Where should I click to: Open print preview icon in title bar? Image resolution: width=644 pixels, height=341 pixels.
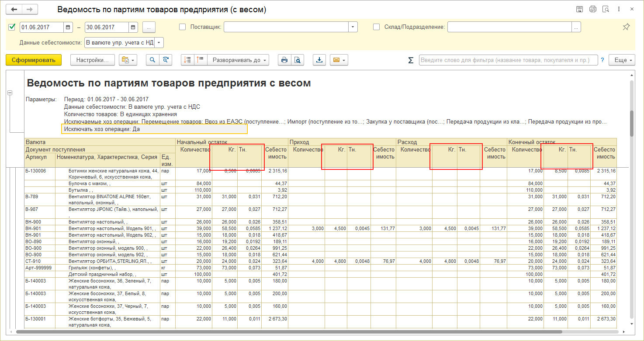click(x=606, y=9)
